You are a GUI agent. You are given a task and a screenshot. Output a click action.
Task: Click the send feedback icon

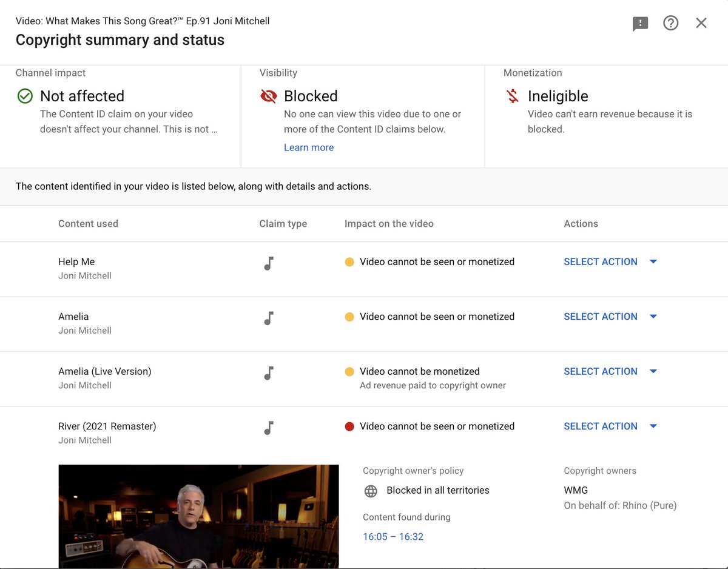(x=640, y=22)
